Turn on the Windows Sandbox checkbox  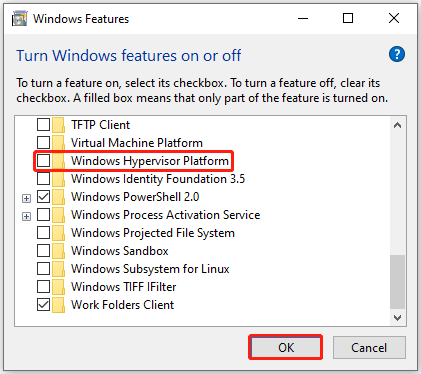coord(43,251)
